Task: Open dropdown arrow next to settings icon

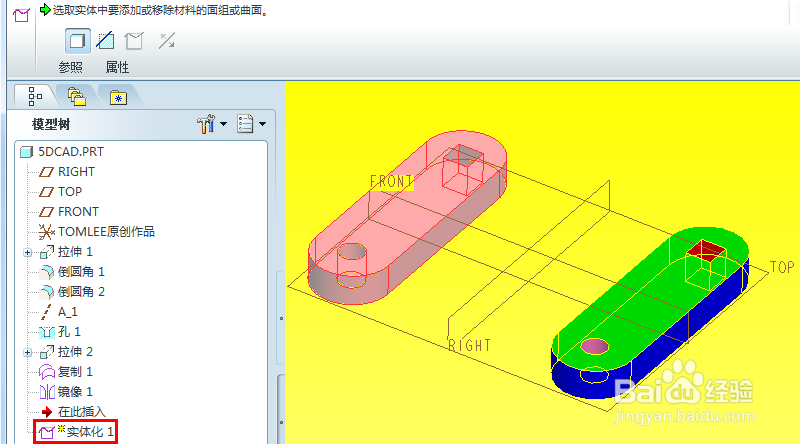Action: (223, 124)
